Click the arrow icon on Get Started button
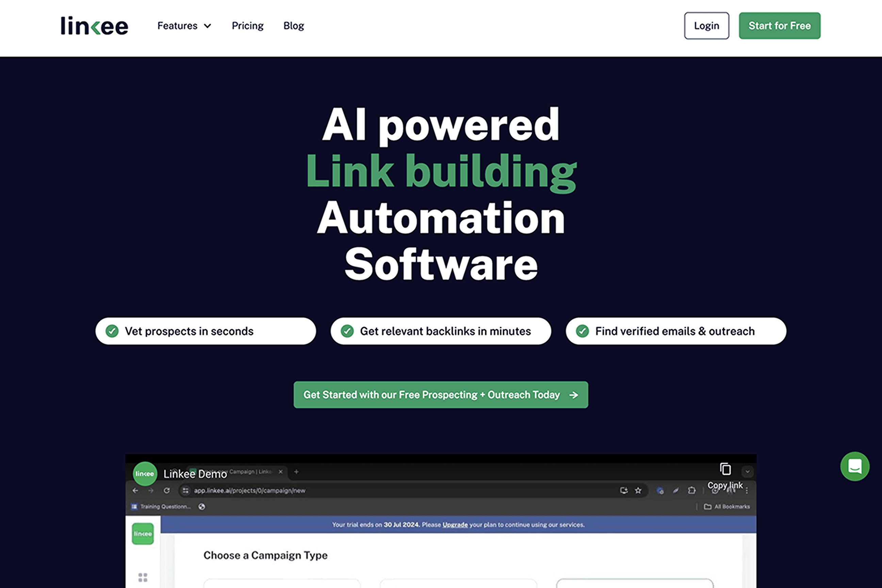This screenshot has width=882, height=588. 573,395
